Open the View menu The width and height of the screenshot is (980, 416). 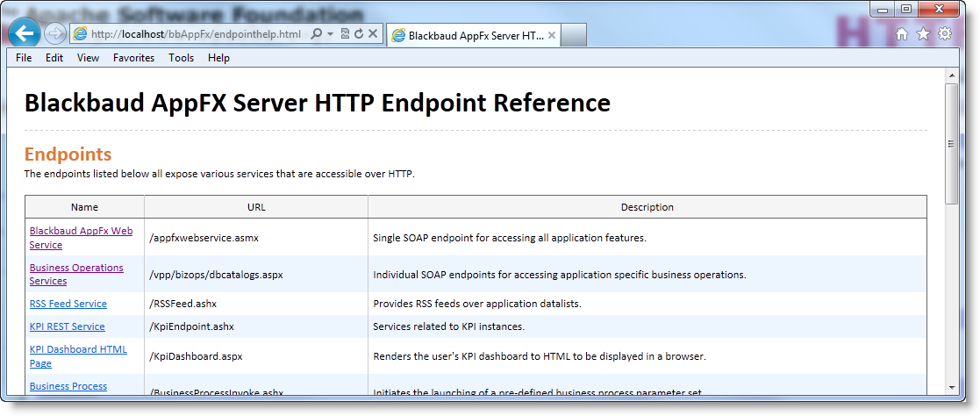88,58
